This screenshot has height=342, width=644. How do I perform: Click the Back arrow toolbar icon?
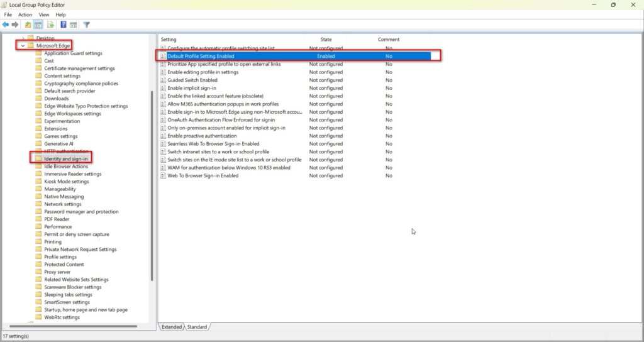(6, 25)
